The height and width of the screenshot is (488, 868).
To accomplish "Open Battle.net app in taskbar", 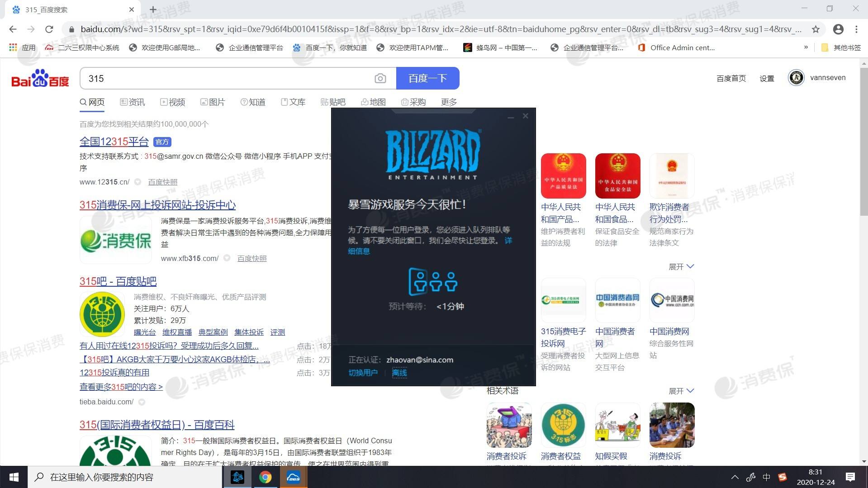I will [x=237, y=477].
